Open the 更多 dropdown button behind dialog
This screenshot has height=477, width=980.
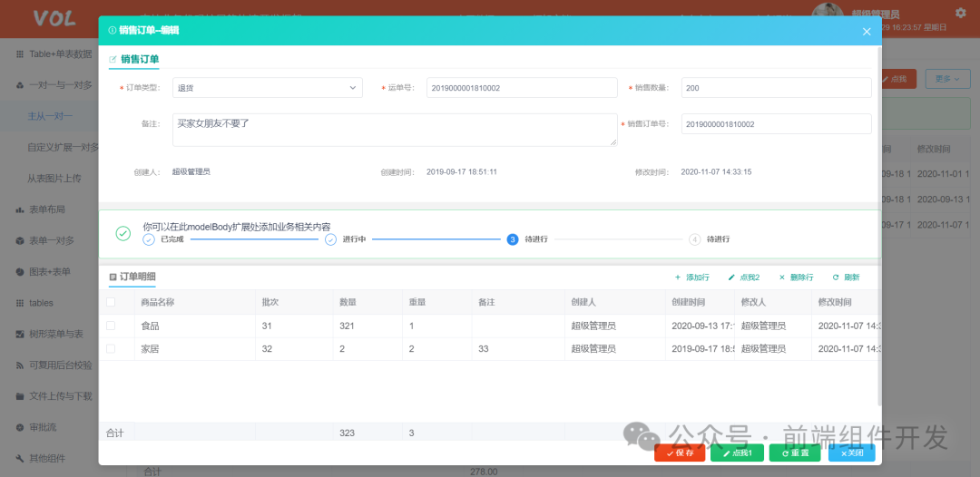pyautogui.click(x=947, y=79)
